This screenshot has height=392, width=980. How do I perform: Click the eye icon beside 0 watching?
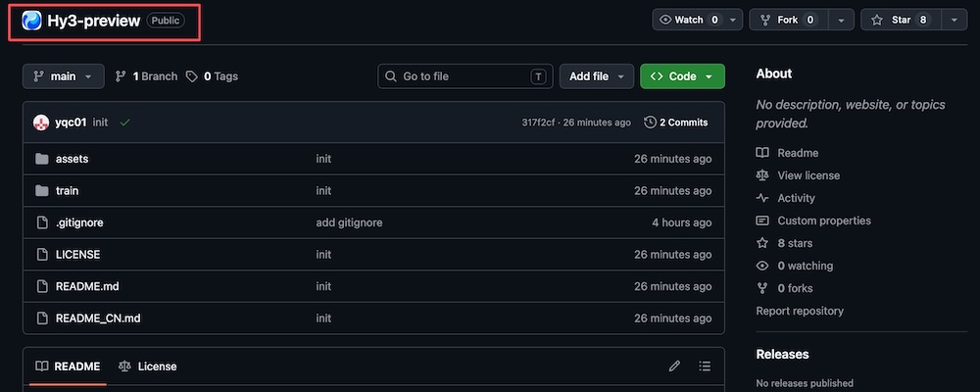click(x=762, y=266)
